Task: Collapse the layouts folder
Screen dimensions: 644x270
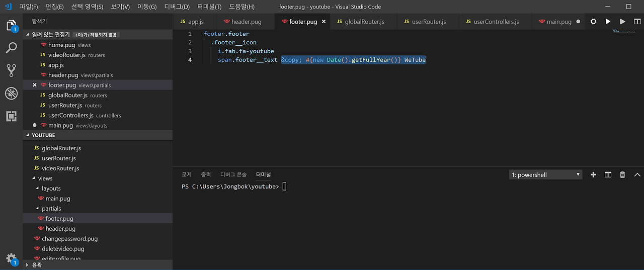Action: click(37, 189)
